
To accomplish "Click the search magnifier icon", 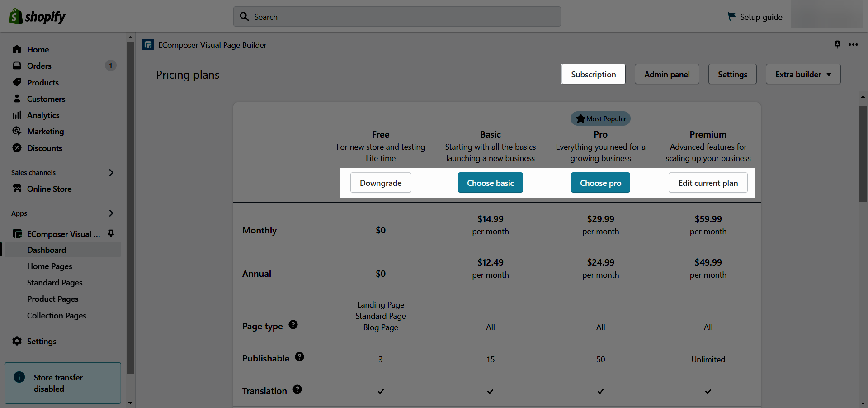I will tap(244, 17).
